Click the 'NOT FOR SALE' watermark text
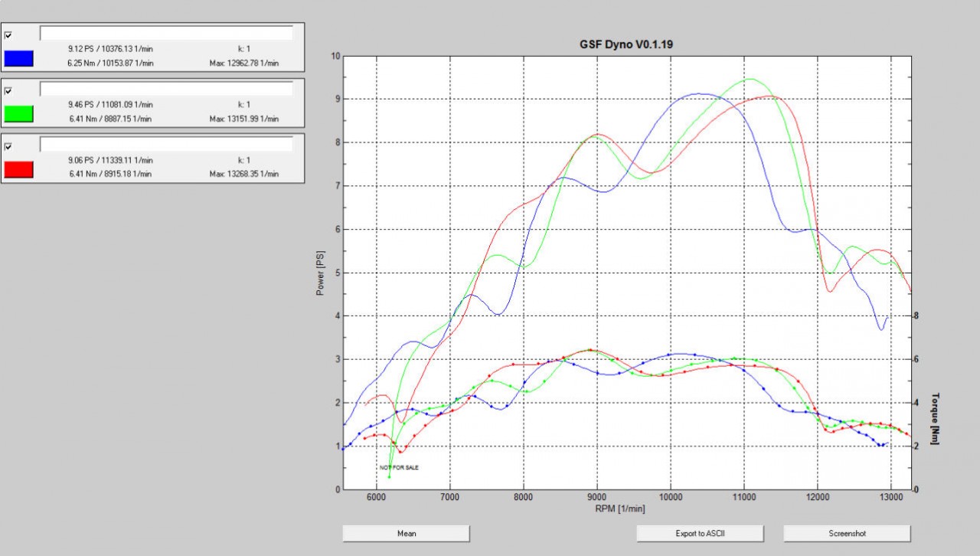Image resolution: width=980 pixels, height=556 pixels. tap(399, 467)
